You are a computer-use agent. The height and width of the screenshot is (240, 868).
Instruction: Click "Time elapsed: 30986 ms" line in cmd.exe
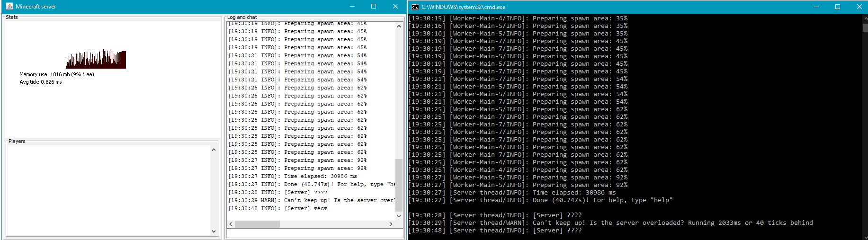(x=512, y=193)
